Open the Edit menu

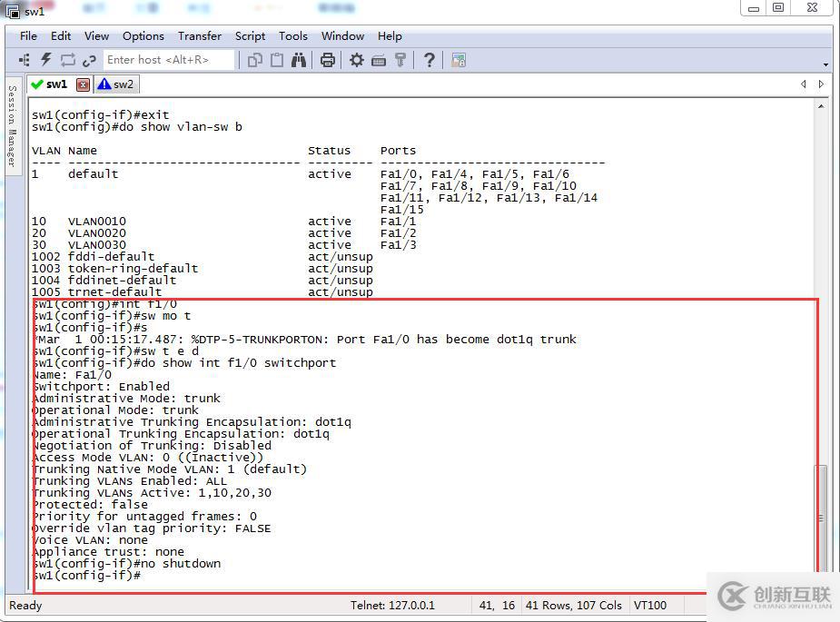[x=61, y=36]
